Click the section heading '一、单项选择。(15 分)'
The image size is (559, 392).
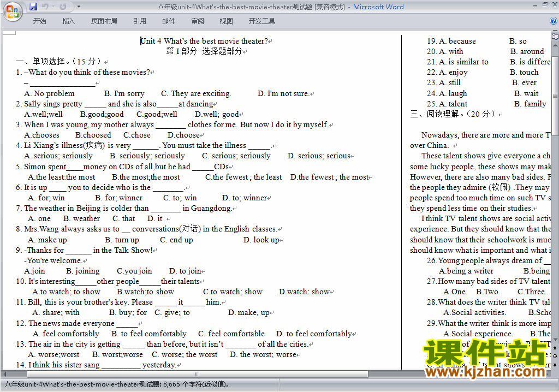point(60,61)
